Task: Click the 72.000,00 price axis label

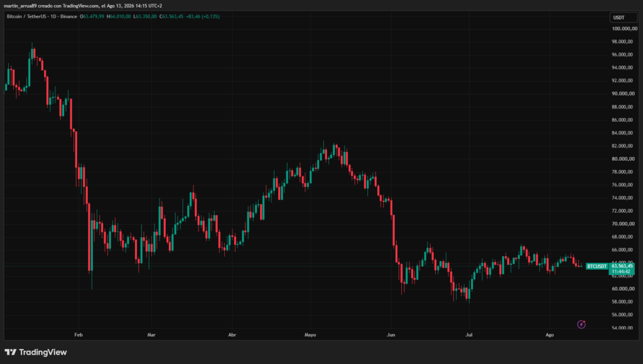Action: (622, 211)
